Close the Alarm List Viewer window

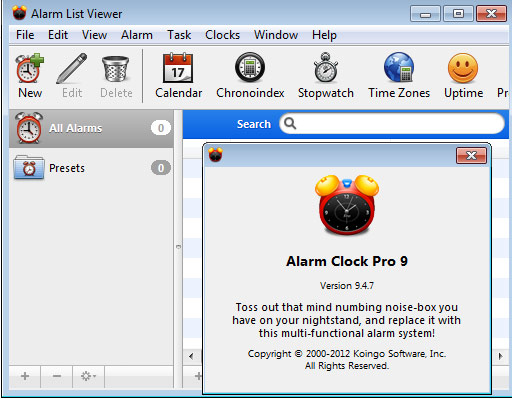point(492,14)
